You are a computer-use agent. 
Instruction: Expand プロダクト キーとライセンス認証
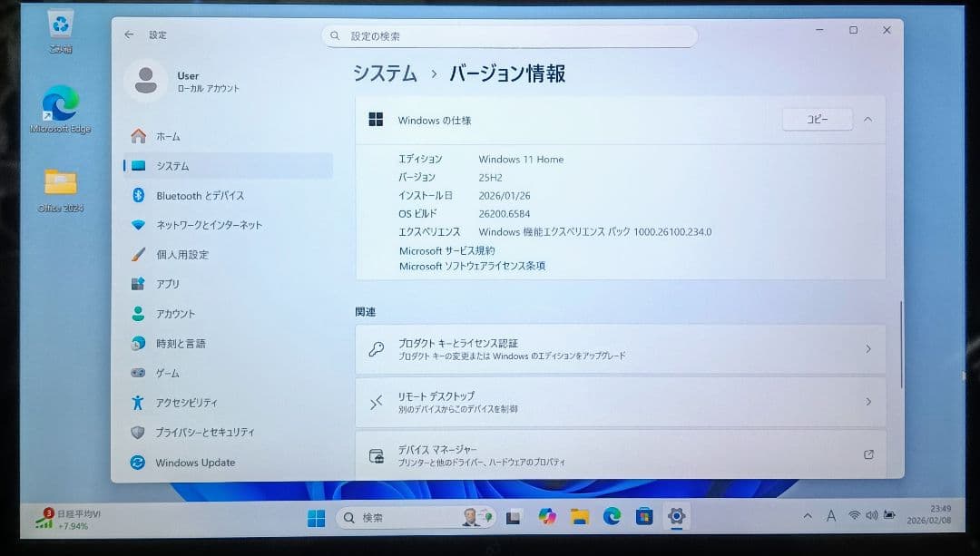click(621, 349)
